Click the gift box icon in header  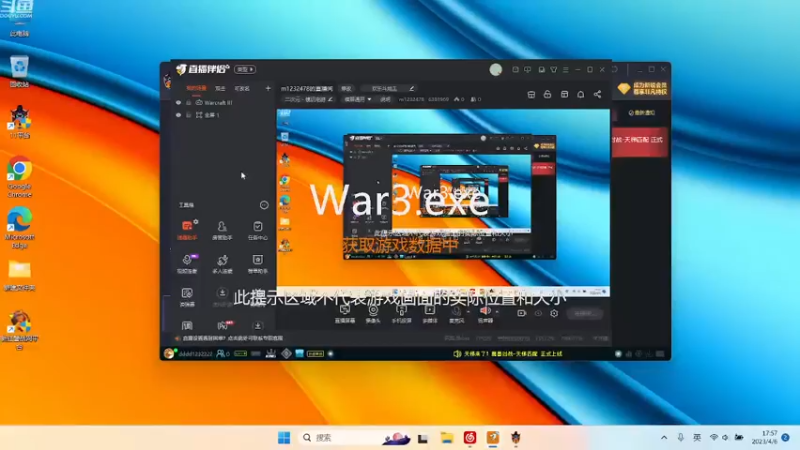[x=531, y=94]
